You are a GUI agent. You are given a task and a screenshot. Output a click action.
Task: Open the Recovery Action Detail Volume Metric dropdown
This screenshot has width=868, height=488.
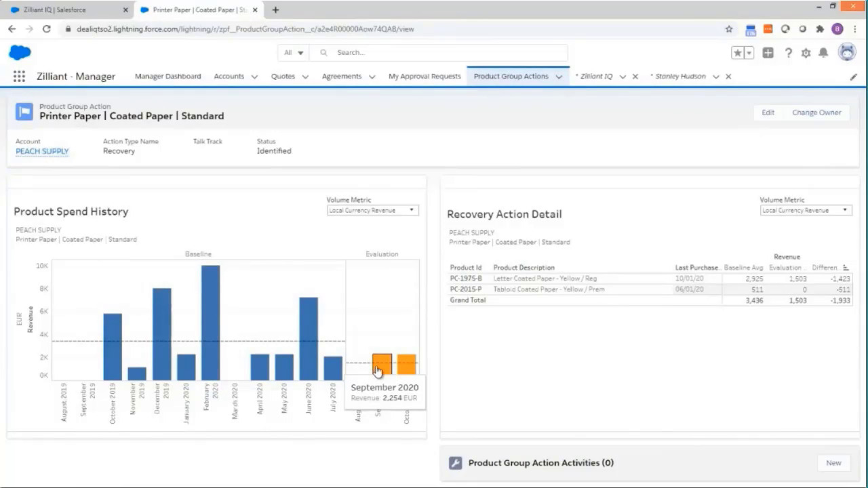[x=806, y=210]
